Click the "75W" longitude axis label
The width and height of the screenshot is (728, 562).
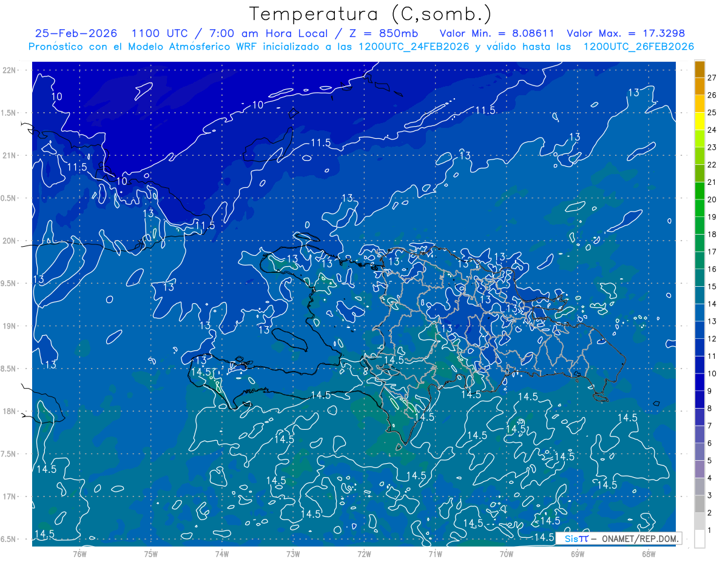click(151, 554)
